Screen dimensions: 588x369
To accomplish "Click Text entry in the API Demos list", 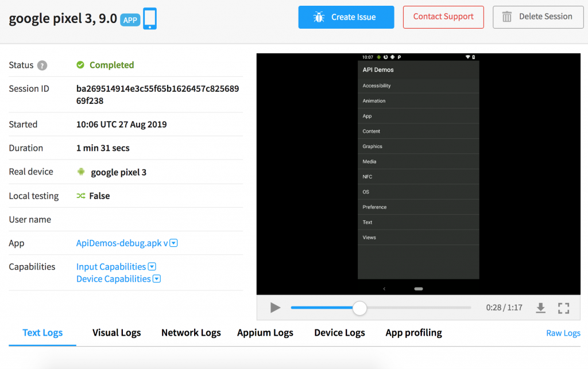I will (x=419, y=222).
